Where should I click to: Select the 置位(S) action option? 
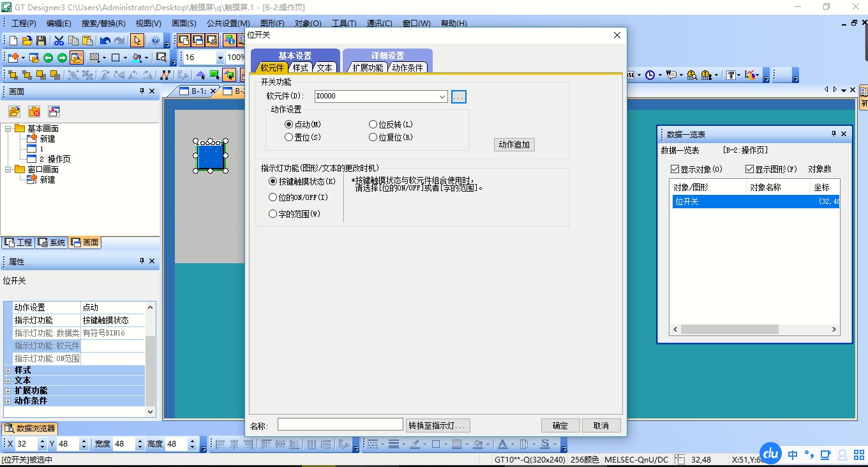click(289, 137)
